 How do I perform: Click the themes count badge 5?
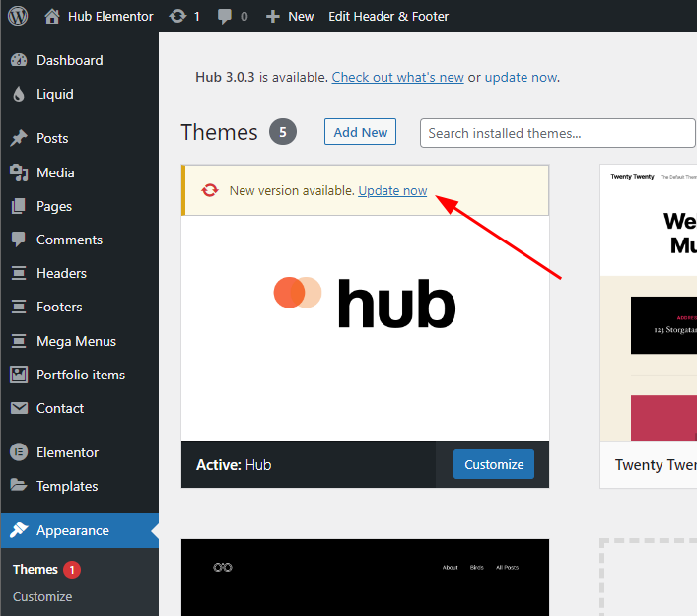tap(283, 132)
